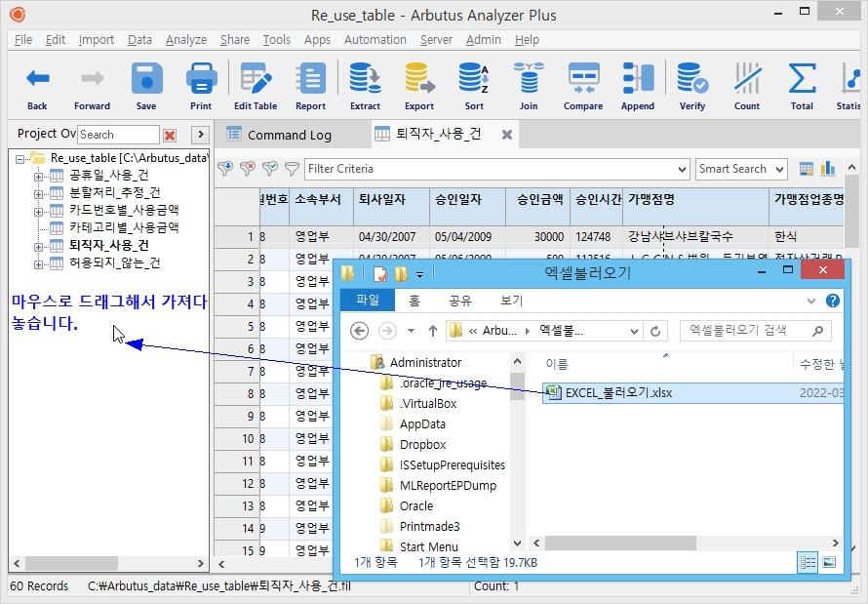Expand the 공휴일_사용_건 table node
The height and width of the screenshot is (604, 868).
(38, 177)
